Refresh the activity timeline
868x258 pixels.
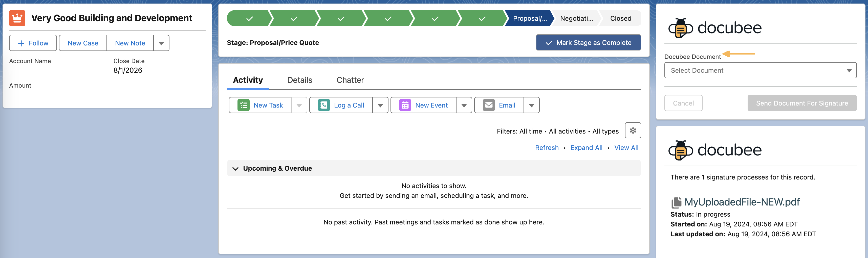click(547, 148)
